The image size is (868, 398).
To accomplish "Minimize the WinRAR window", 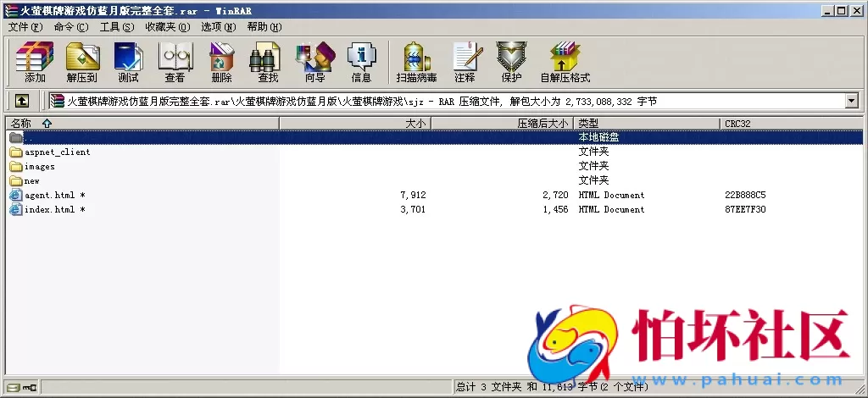I will [x=828, y=10].
